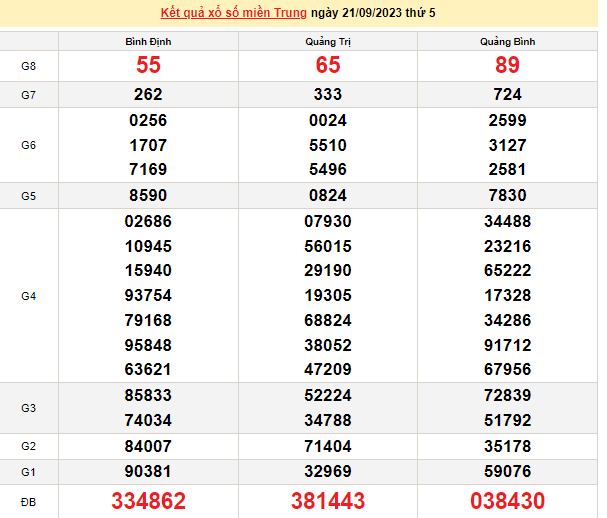Screen dimensions: 607x518
Task: Click the Bình Định column header
Action: (x=148, y=41)
